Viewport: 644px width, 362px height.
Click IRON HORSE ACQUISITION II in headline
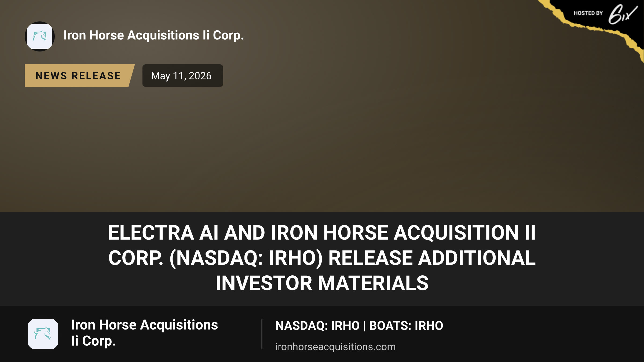403,232
